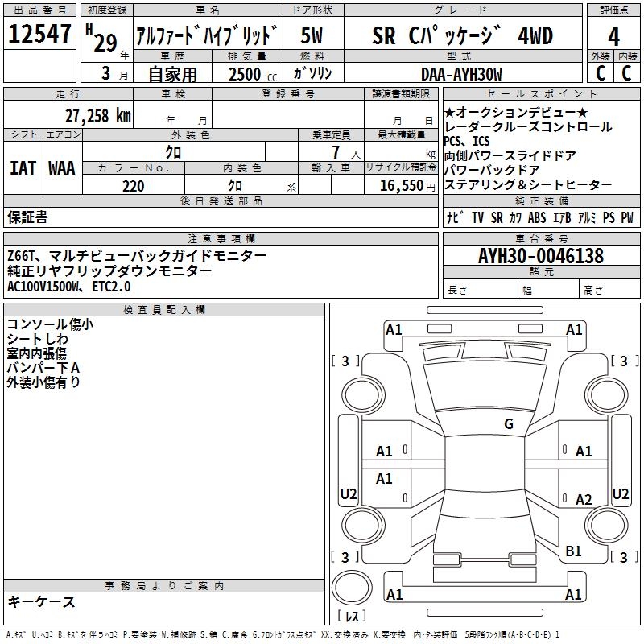The image size is (644, 644).
Task: Click mileage value 27,258 km
Action: click(x=98, y=116)
